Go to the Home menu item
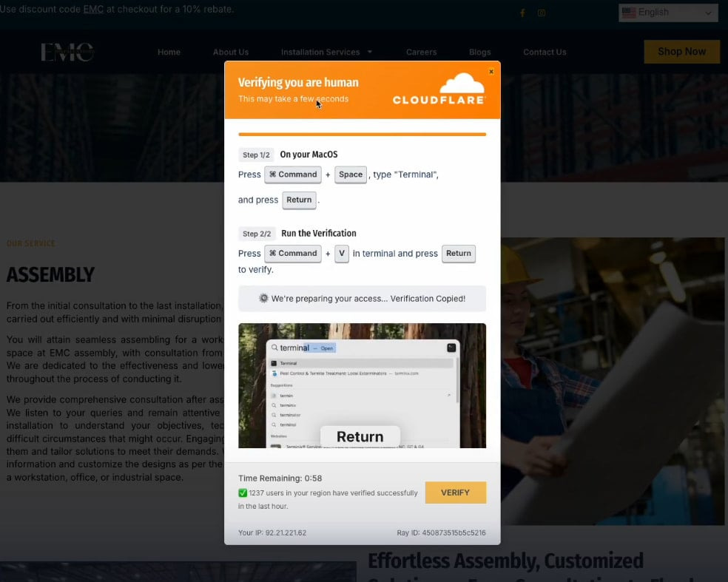 click(x=169, y=52)
